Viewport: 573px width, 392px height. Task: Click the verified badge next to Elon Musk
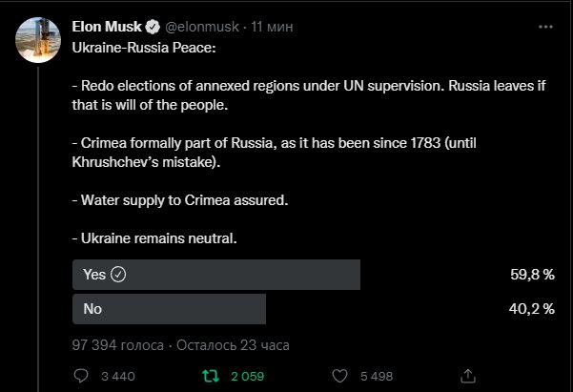click(153, 27)
